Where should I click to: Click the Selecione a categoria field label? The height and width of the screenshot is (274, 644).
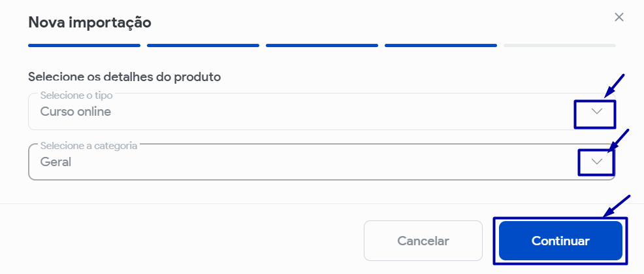tap(89, 145)
